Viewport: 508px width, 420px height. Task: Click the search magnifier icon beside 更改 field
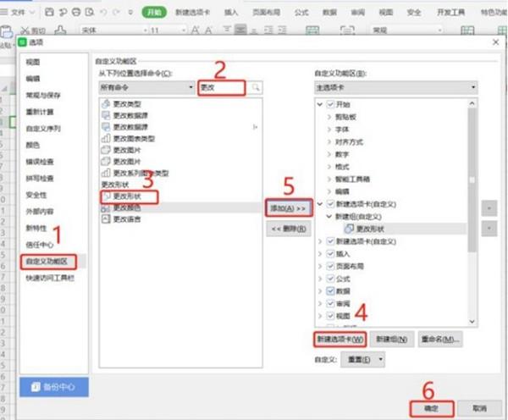click(255, 87)
